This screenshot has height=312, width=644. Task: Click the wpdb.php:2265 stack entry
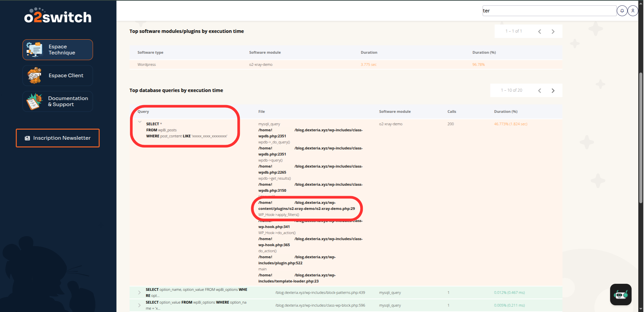tap(310, 169)
